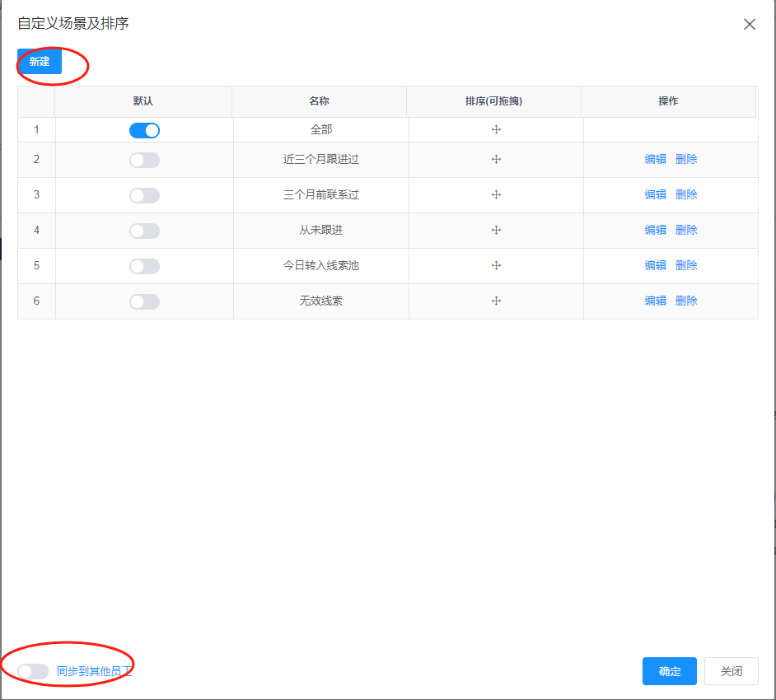
Task: Click the 名称 column header
Action: point(319,101)
